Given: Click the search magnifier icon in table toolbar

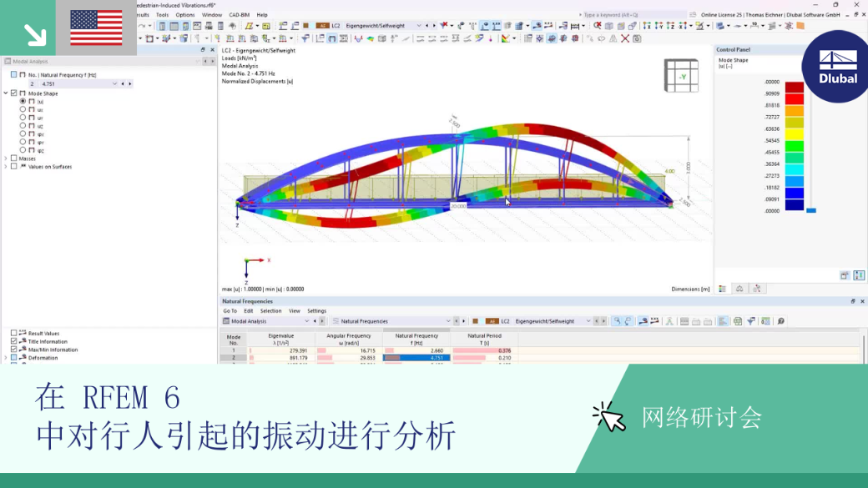Looking at the screenshot, I should [617, 321].
